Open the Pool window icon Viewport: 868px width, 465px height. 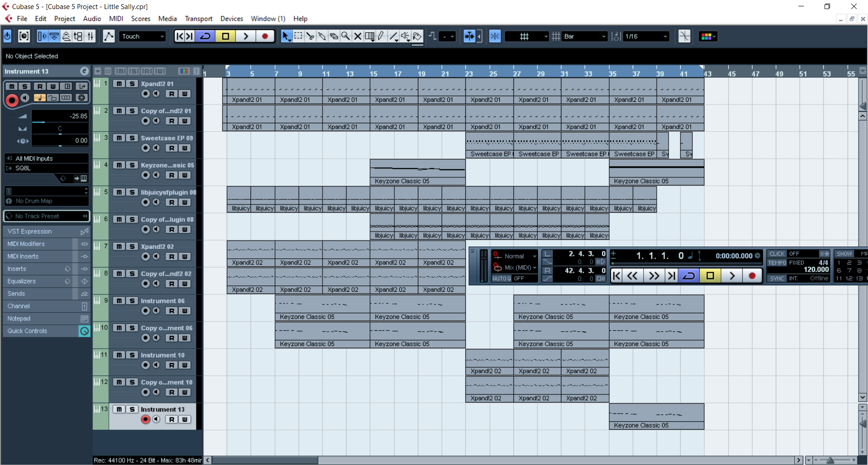click(78, 36)
